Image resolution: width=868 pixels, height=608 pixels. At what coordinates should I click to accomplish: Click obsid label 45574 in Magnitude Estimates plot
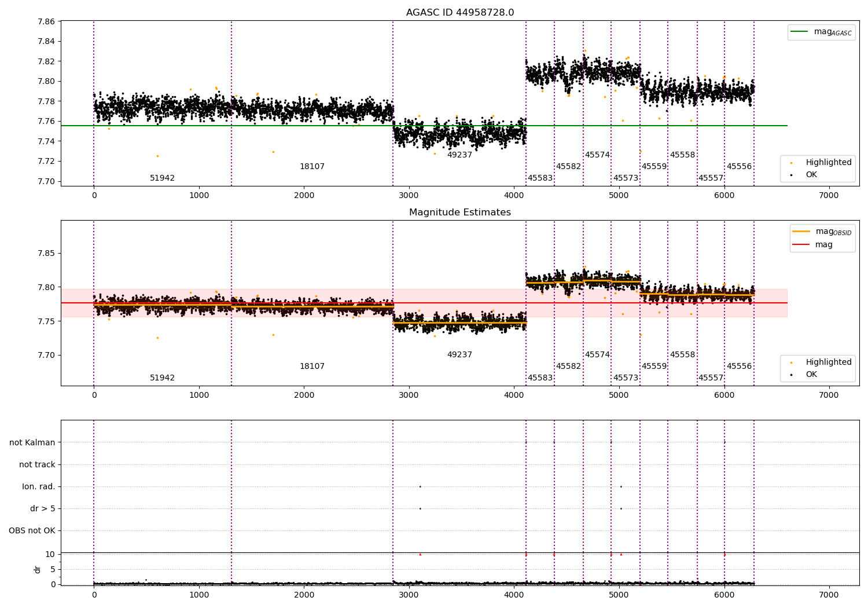597,355
